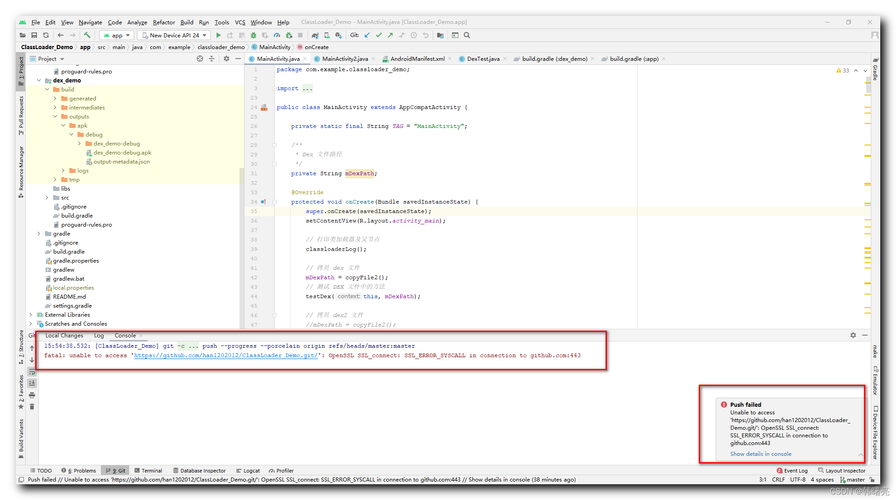Click the Debug app bug icon
Screen dimensions: 896x500
[254, 35]
